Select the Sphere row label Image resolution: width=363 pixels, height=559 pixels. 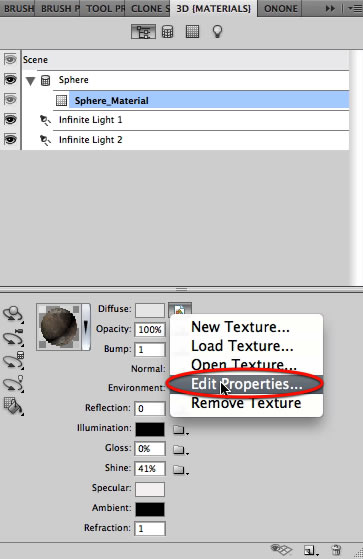tap(73, 80)
